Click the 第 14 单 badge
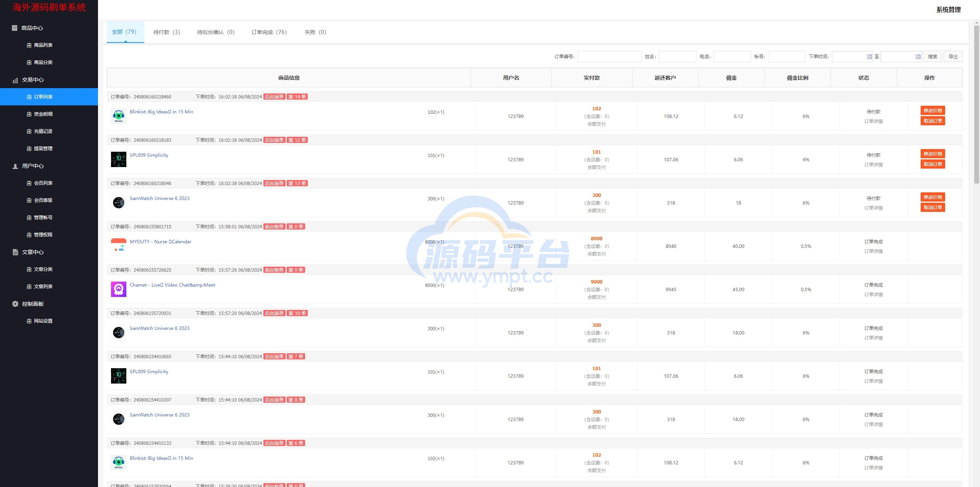Viewport: 980px width, 487px height. [x=297, y=97]
